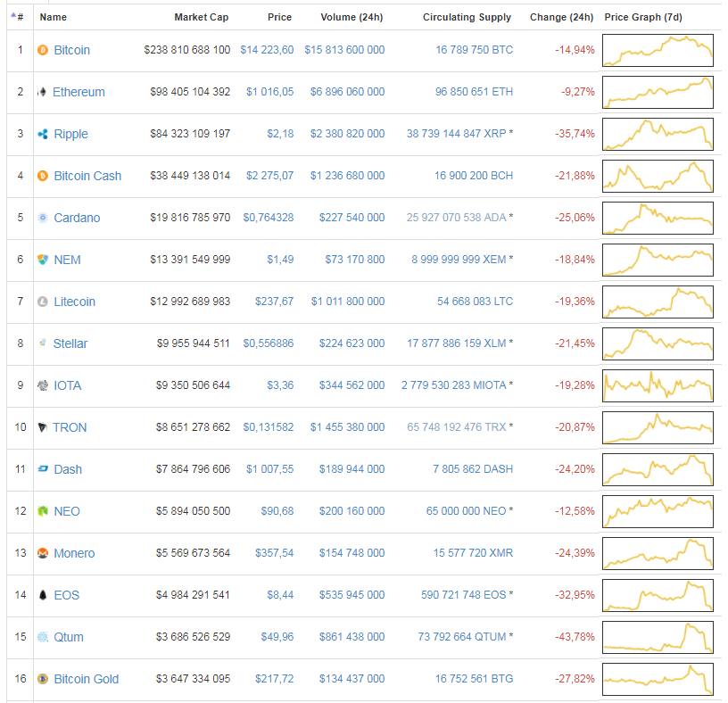The height and width of the screenshot is (703, 728).
Task: Open the TRON name link
Action: tap(70, 427)
